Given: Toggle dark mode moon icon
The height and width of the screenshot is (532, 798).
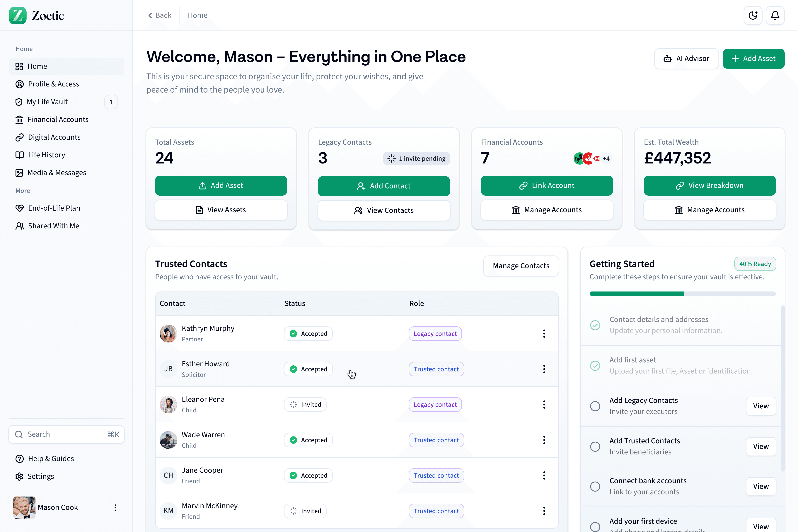Looking at the screenshot, I should click(753, 15).
